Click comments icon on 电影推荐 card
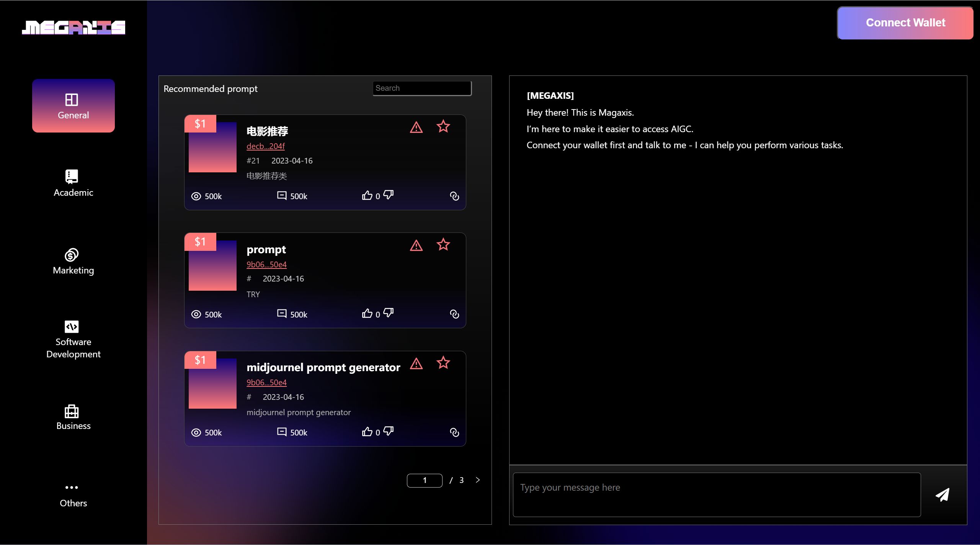The image size is (980, 545). coord(282,195)
